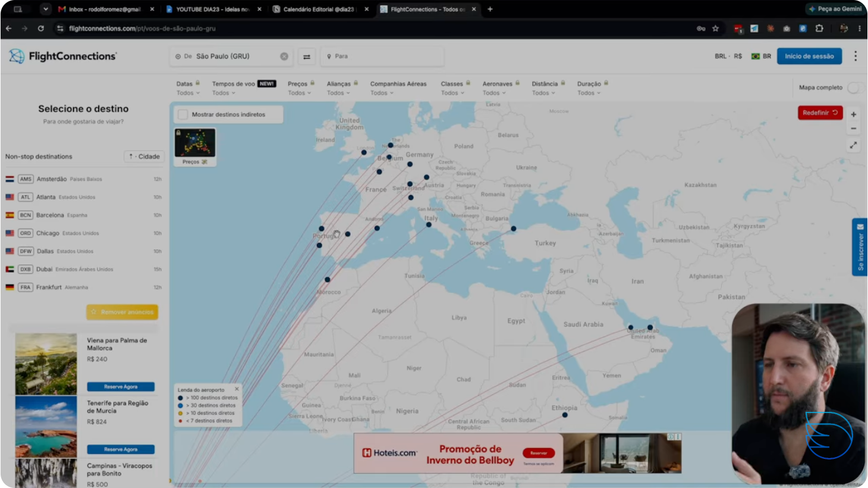Click the camera screenshot extension icon
Screen dimensions: 868x488
click(x=787, y=28)
